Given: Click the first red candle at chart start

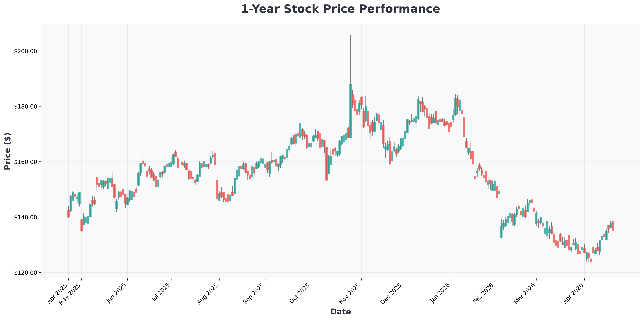Looking at the screenshot, I should pyautogui.click(x=68, y=213).
